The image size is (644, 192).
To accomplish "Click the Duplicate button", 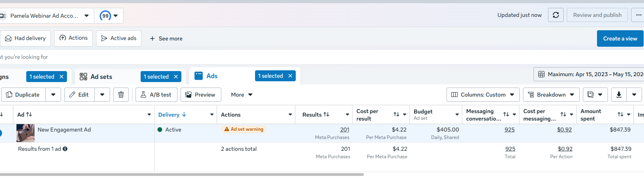I will [24, 95].
